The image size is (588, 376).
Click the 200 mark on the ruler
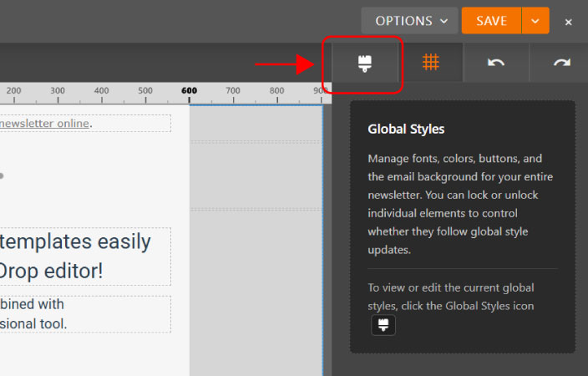(13, 90)
